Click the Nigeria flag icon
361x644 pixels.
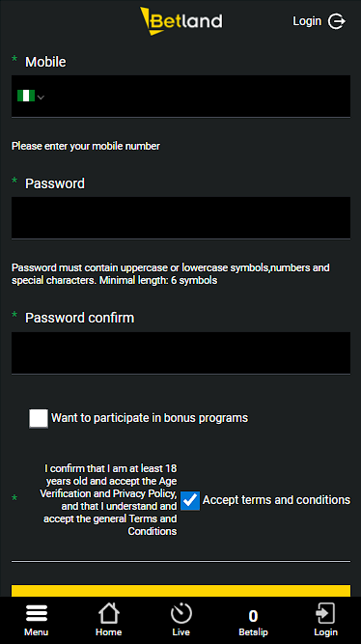tap(26, 96)
